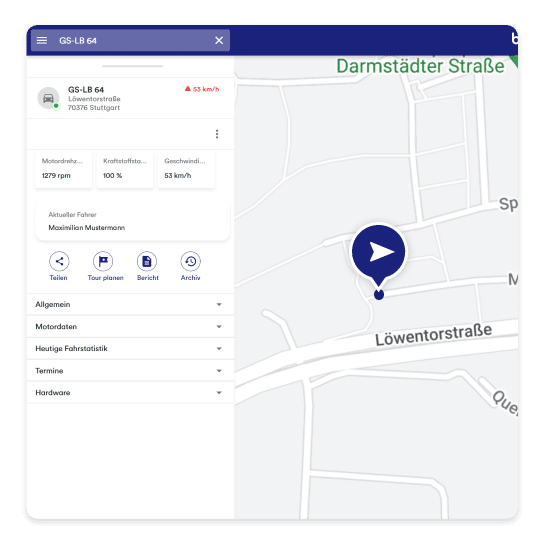
Task: Open the Bericht report icon
Action: pyautogui.click(x=147, y=261)
